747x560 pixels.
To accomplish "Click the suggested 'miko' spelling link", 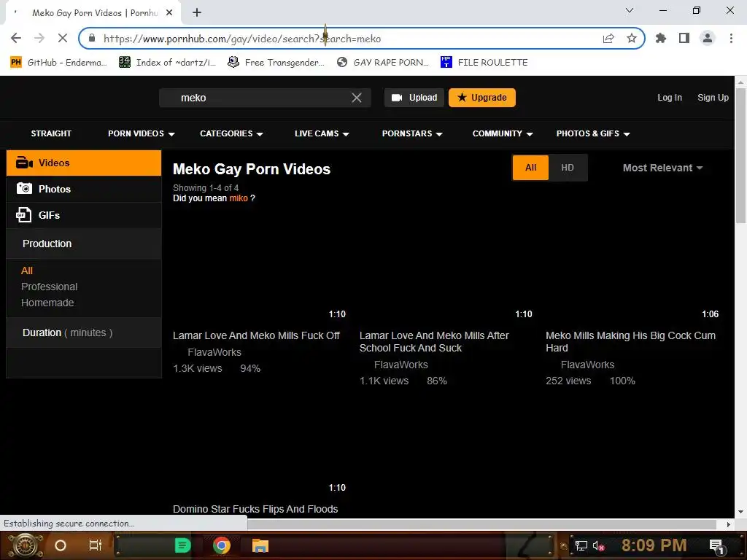I will 239,198.
